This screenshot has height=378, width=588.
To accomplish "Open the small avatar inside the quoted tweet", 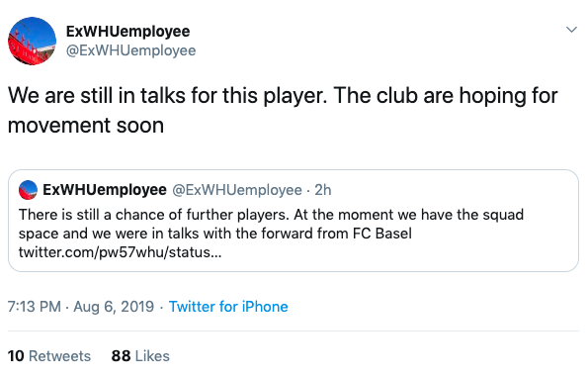I will pos(28,190).
